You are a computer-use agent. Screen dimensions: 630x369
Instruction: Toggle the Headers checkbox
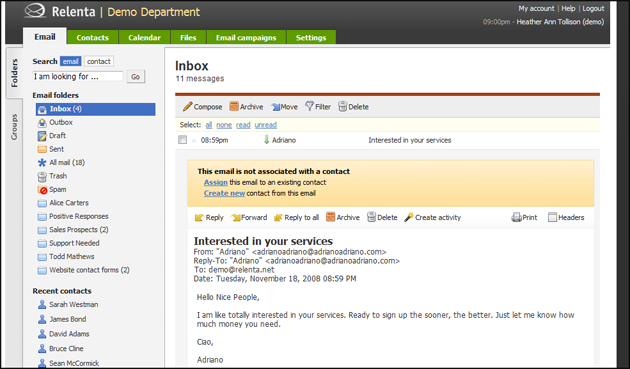coord(552,217)
